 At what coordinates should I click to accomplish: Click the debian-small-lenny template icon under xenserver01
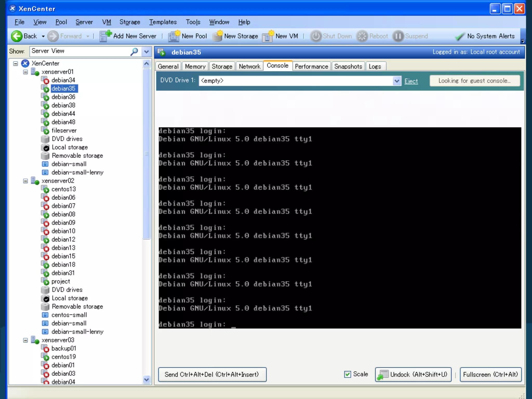pos(45,172)
